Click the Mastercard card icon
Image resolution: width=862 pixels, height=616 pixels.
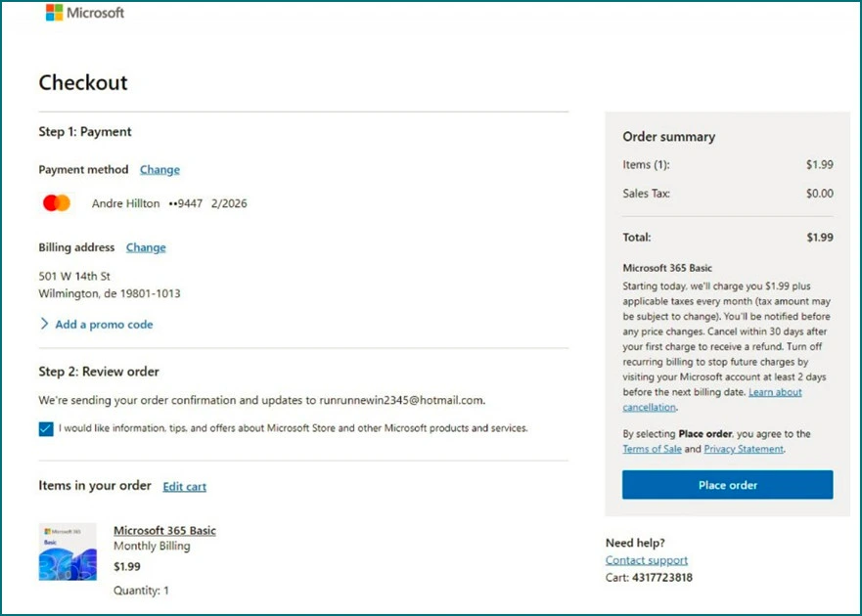pyautogui.click(x=57, y=202)
